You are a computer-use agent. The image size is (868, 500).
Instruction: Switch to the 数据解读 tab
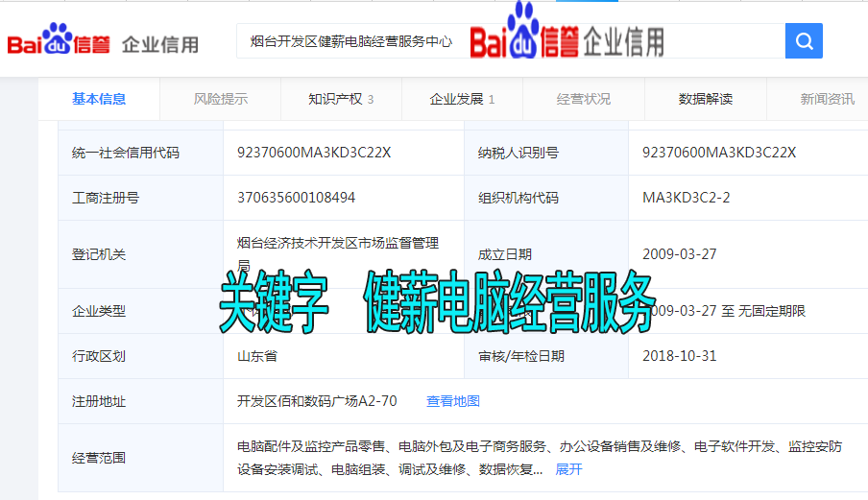(705, 99)
